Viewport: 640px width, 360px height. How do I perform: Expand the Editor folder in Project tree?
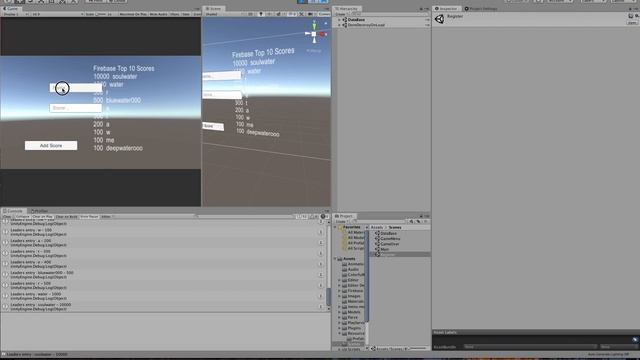[339, 280]
